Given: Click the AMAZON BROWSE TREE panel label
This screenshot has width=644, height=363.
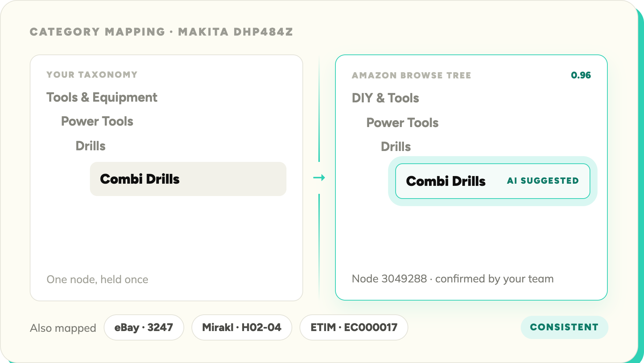Looking at the screenshot, I should (x=412, y=76).
